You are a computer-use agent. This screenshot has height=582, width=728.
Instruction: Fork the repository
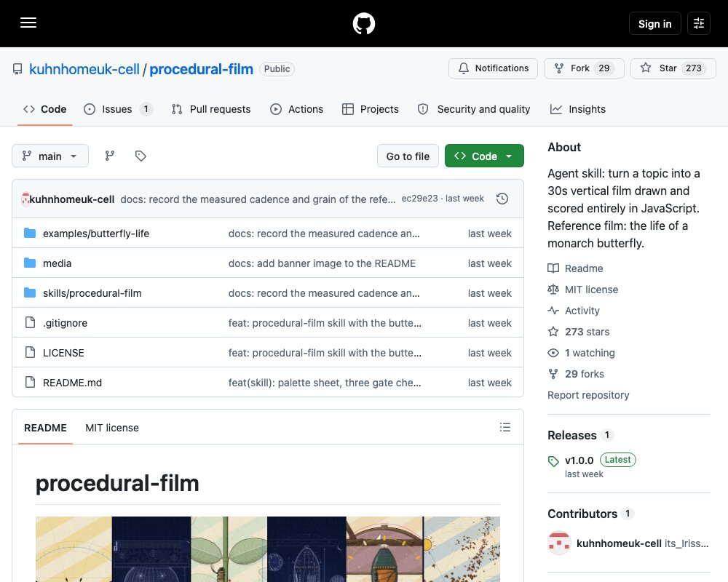pyautogui.click(x=584, y=68)
